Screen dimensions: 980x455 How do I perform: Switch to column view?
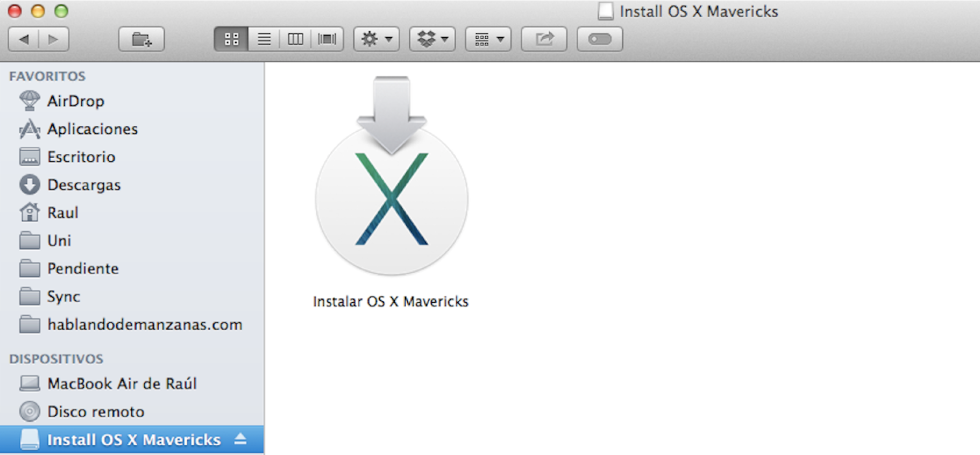(295, 39)
